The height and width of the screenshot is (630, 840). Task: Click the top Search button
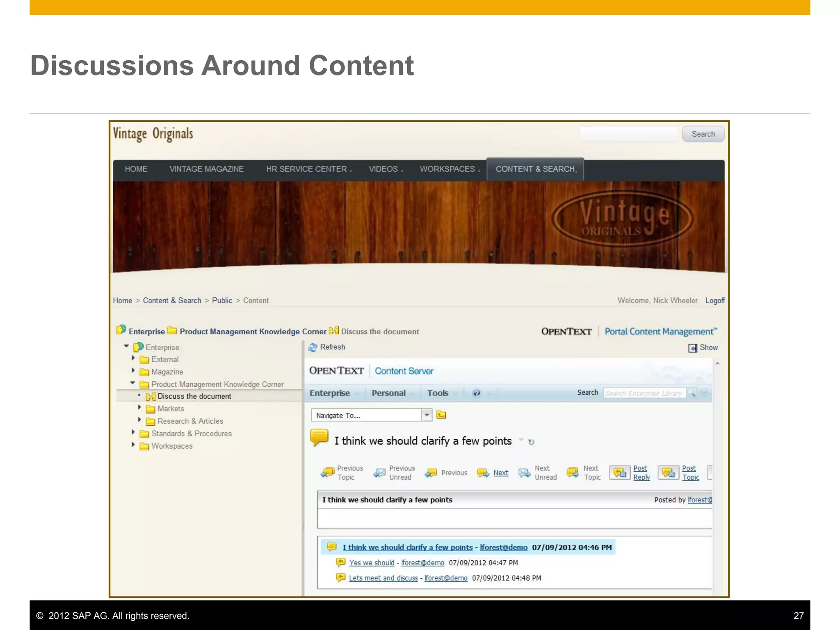click(x=703, y=134)
